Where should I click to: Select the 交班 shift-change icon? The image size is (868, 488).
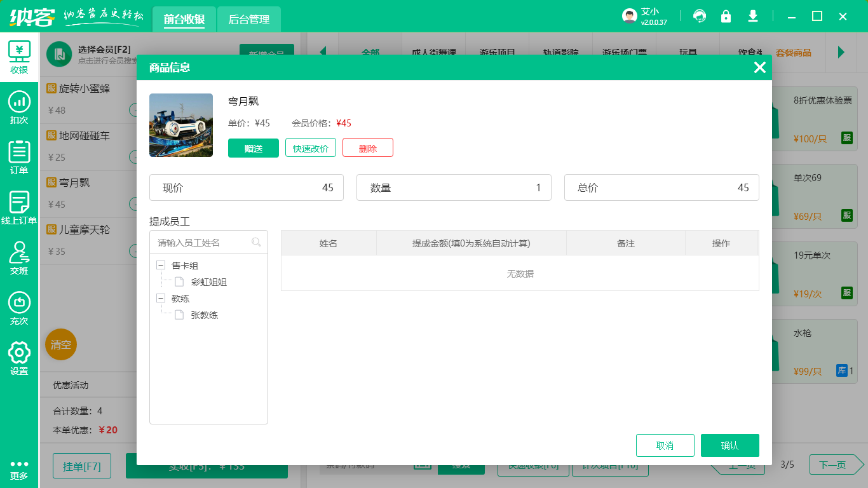[19, 259]
